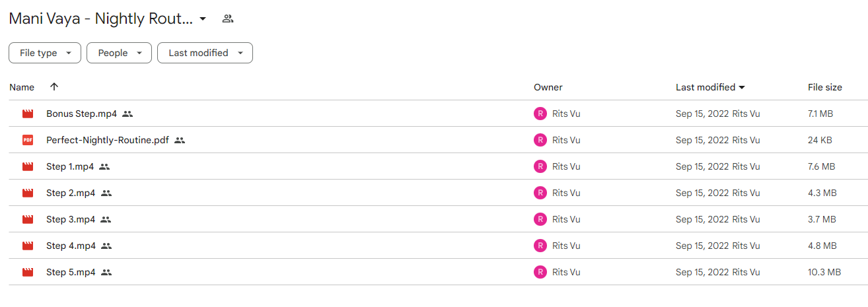
Task: Click the shared people icon beside Step 2.mp4
Action: coord(106,193)
